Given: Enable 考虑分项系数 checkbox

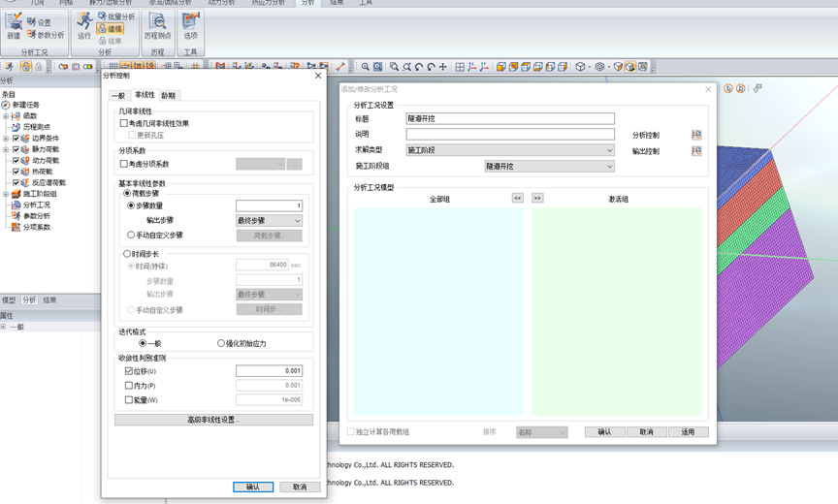Looking at the screenshot, I should pos(123,164).
